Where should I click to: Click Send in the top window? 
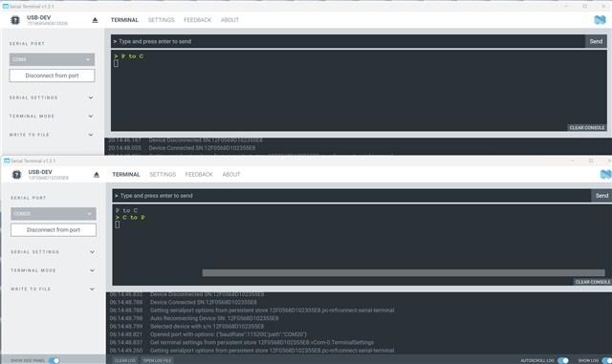click(x=596, y=41)
